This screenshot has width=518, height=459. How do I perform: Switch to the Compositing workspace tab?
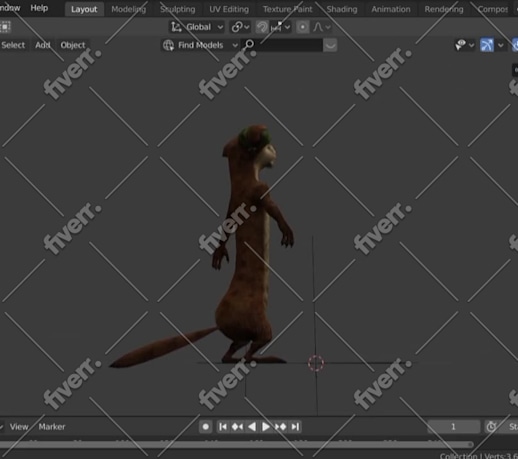click(x=493, y=9)
